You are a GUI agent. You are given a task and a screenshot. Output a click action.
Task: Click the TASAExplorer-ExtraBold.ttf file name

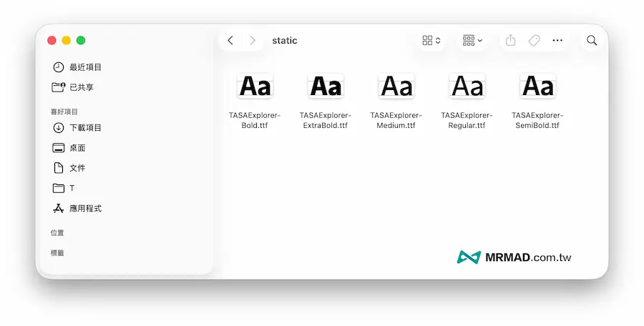326,120
